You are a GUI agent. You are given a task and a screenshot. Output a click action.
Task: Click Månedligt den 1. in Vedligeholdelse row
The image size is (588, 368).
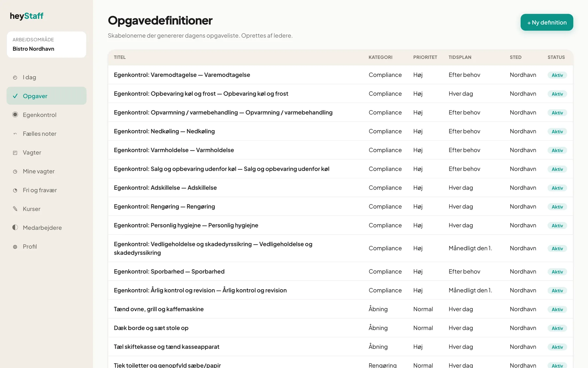470,248
